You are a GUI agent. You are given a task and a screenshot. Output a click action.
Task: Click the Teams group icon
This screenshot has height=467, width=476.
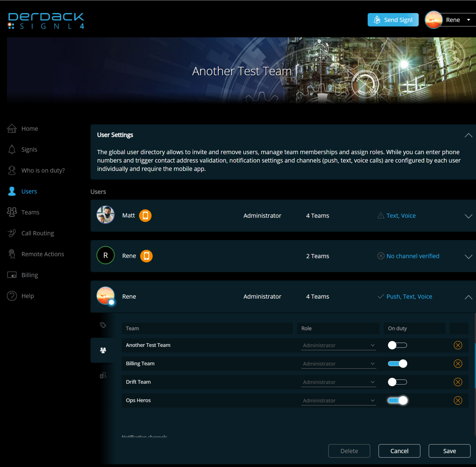point(12,212)
